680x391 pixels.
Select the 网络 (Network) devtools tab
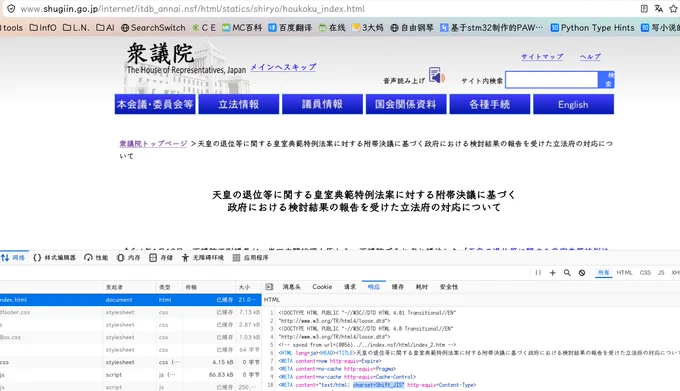(13, 257)
